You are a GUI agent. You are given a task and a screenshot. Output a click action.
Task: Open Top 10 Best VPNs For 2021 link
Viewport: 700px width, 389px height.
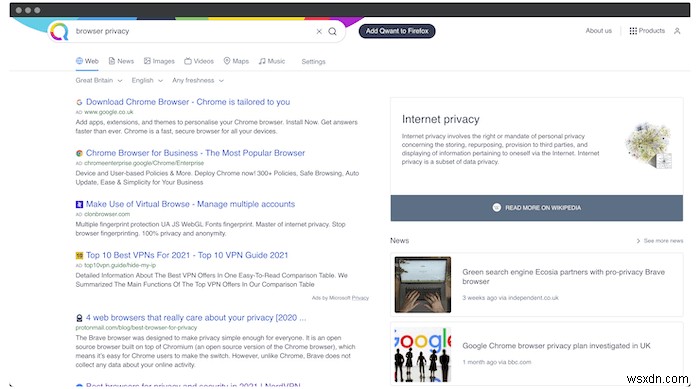pos(187,255)
